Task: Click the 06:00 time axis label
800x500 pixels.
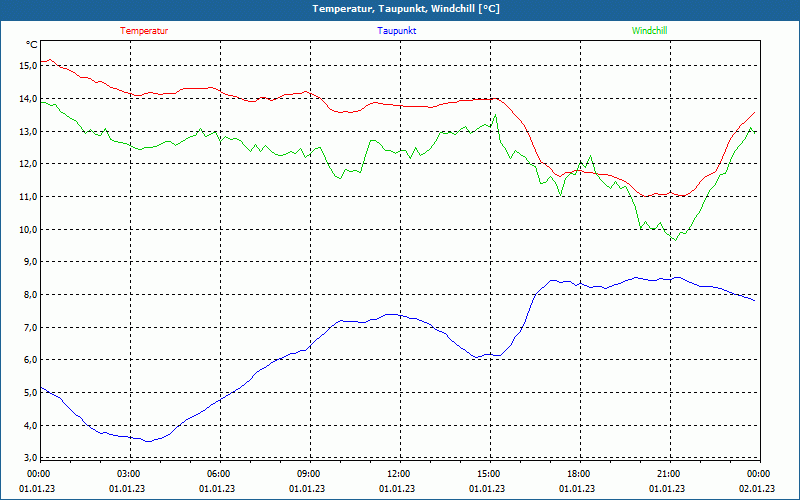Action: pos(217,474)
